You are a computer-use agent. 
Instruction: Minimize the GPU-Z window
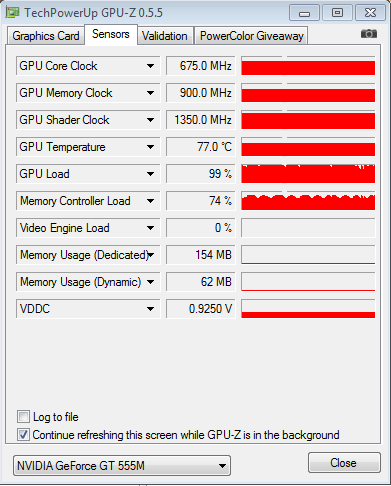(x=305, y=13)
